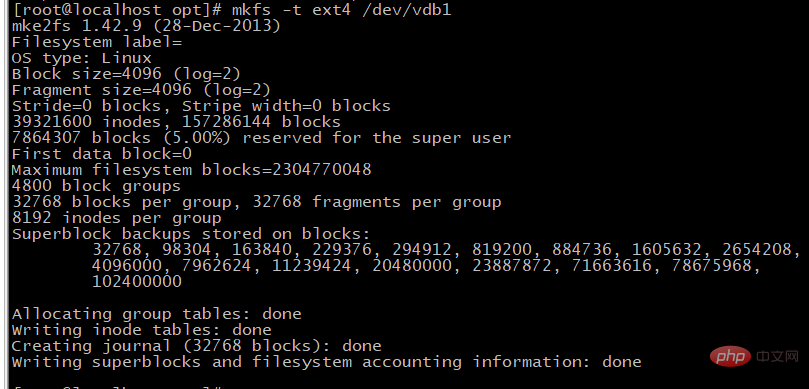809x389 pixels.
Task: Click the 4800 block groups line
Action: tap(96, 186)
